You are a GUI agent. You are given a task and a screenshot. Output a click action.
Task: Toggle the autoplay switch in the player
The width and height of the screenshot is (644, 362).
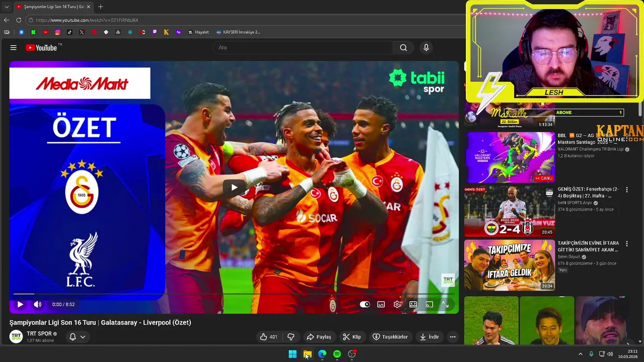tap(365, 304)
